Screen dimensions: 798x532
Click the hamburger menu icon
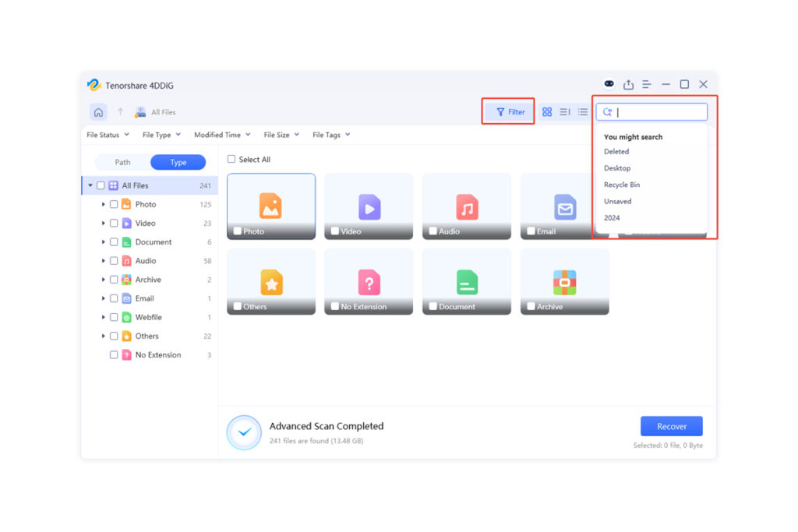coord(647,83)
